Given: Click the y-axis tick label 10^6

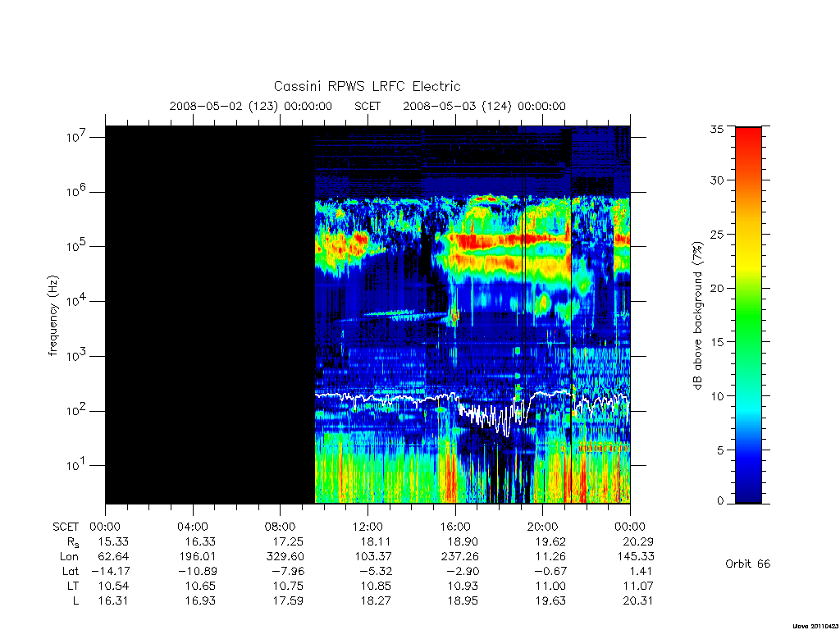Looking at the screenshot, I should coord(76,191).
